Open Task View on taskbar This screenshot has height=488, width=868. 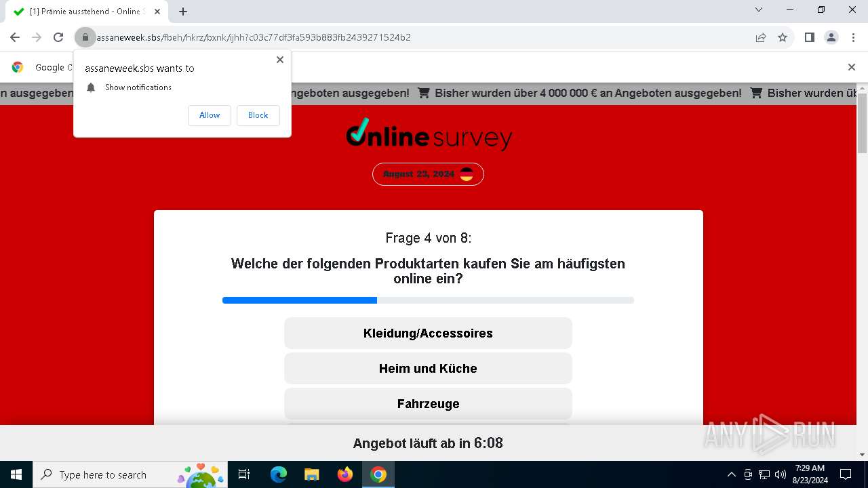click(x=244, y=475)
